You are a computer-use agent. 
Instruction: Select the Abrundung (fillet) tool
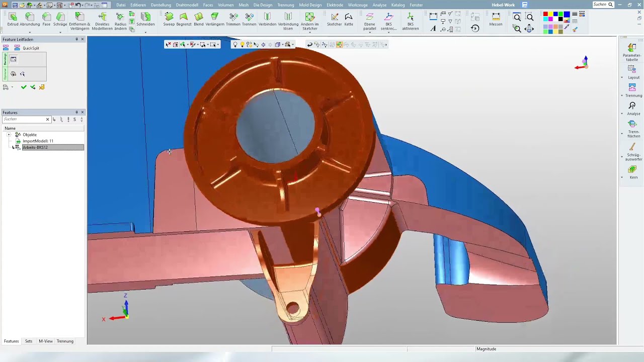pyautogui.click(x=30, y=20)
